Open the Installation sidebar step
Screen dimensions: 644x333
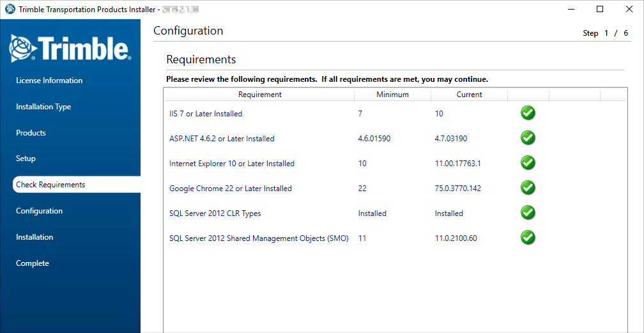tap(34, 237)
